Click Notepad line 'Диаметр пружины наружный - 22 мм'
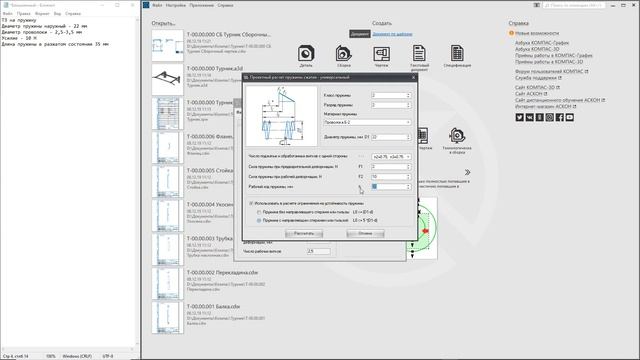This screenshot has width=640, height=360. [x=44, y=26]
